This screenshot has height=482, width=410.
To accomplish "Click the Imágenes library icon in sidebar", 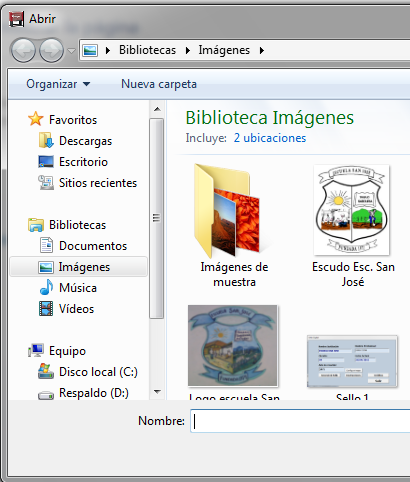I will [x=46, y=267].
